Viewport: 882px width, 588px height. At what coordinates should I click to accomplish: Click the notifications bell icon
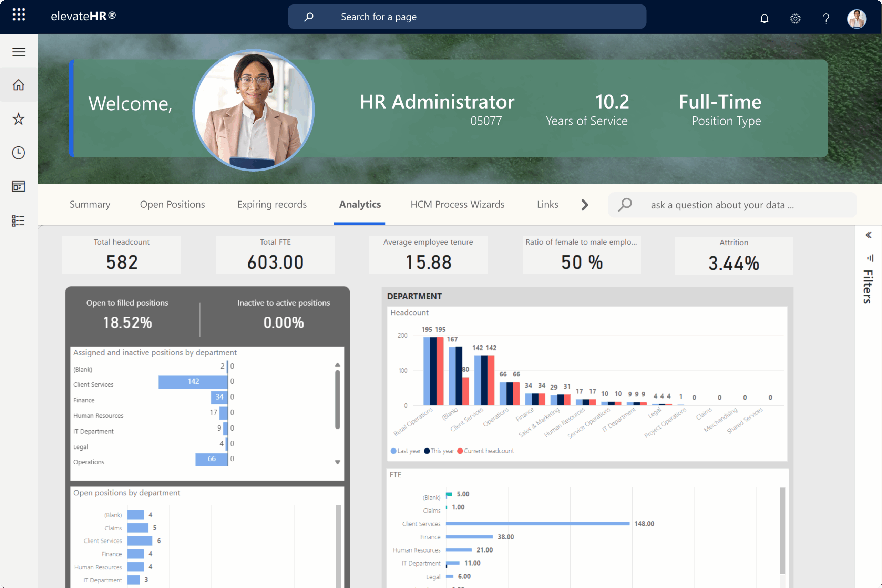click(x=764, y=18)
